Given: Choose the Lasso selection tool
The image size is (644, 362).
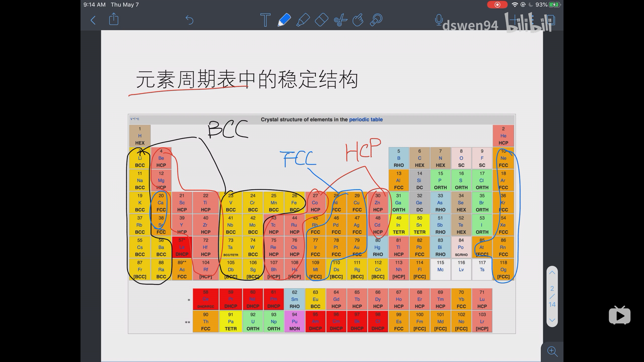Looking at the screenshot, I should (376, 20).
